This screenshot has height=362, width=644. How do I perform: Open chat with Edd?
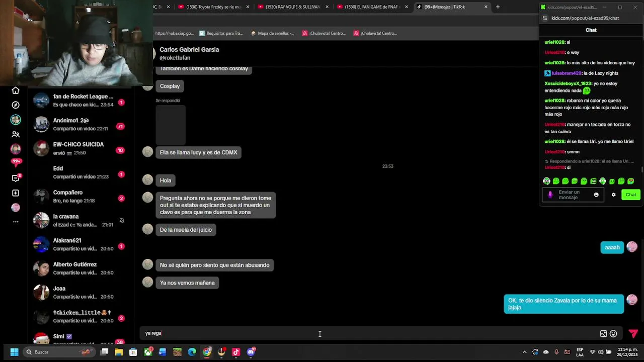tap(80, 172)
